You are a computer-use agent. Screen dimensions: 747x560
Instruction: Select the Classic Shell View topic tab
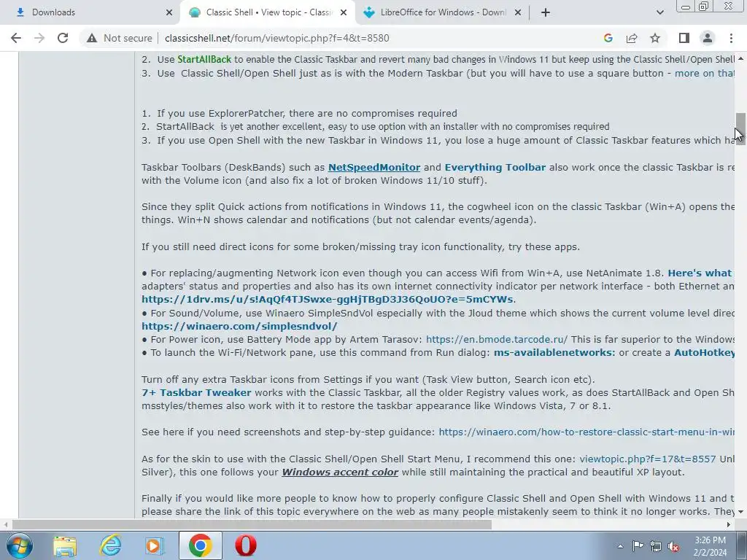coord(268,12)
